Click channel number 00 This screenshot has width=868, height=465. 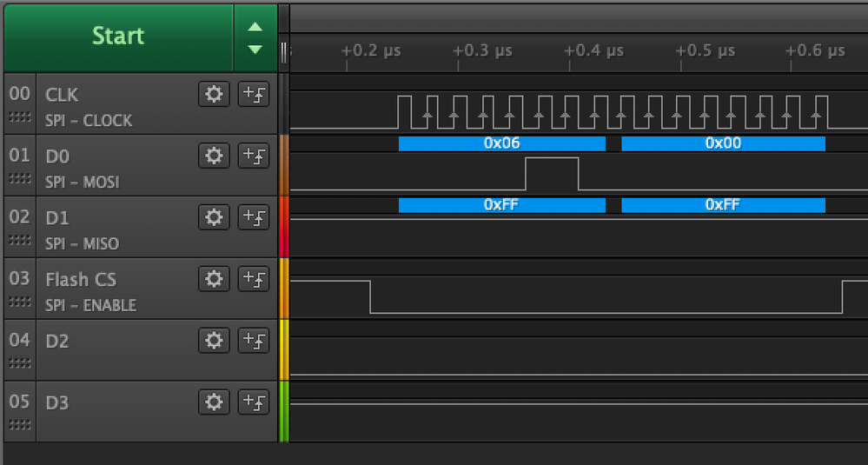pyautogui.click(x=20, y=94)
